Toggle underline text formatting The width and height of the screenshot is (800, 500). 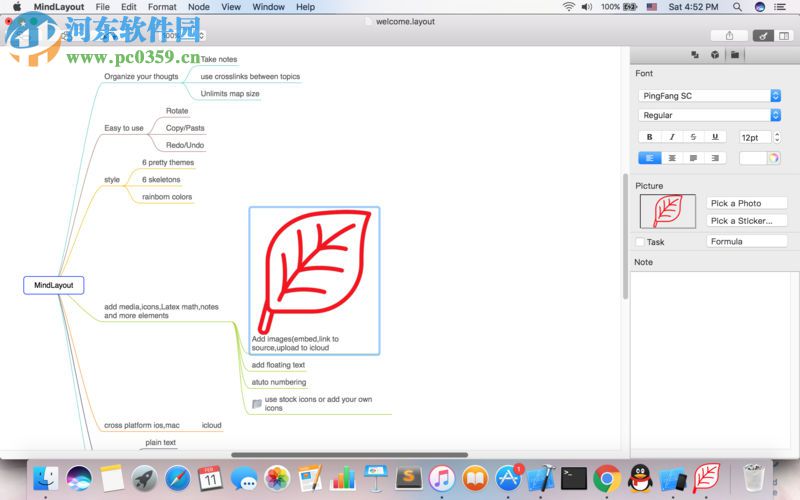point(715,137)
